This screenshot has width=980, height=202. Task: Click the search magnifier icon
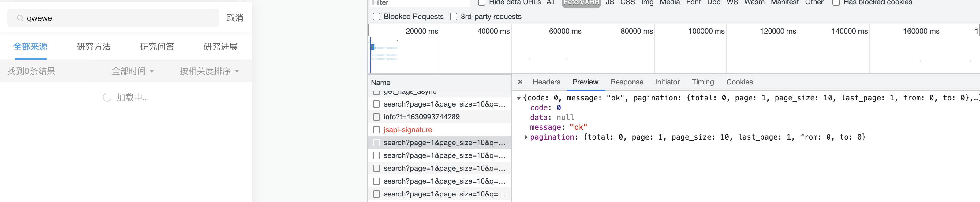20,18
